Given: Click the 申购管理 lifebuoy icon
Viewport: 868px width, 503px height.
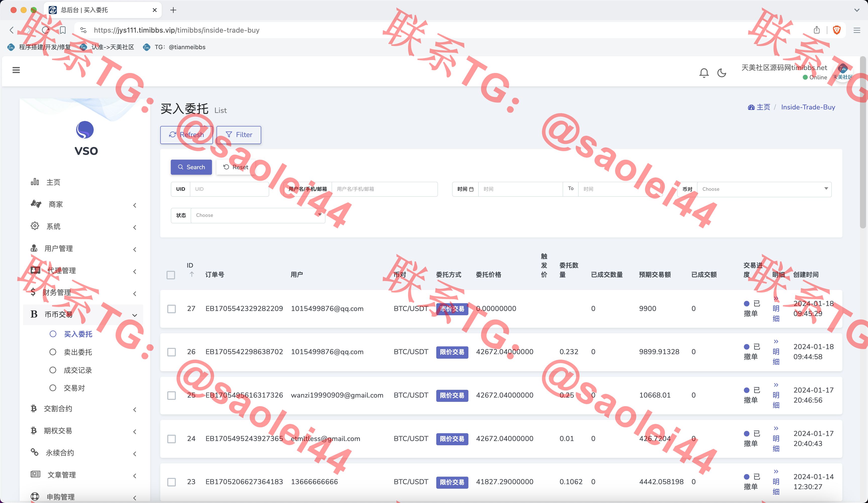Looking at the screenshot, I should pyautogui.click(x=35, y=496).
